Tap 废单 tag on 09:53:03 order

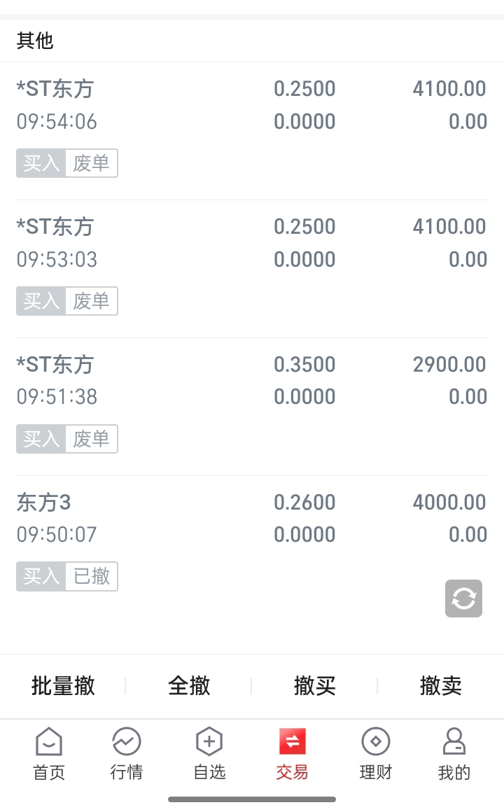[x=92, y=301]
